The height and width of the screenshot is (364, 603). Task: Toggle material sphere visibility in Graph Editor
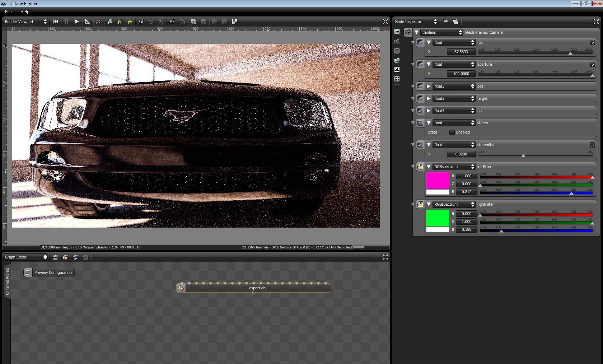point(75,257)
